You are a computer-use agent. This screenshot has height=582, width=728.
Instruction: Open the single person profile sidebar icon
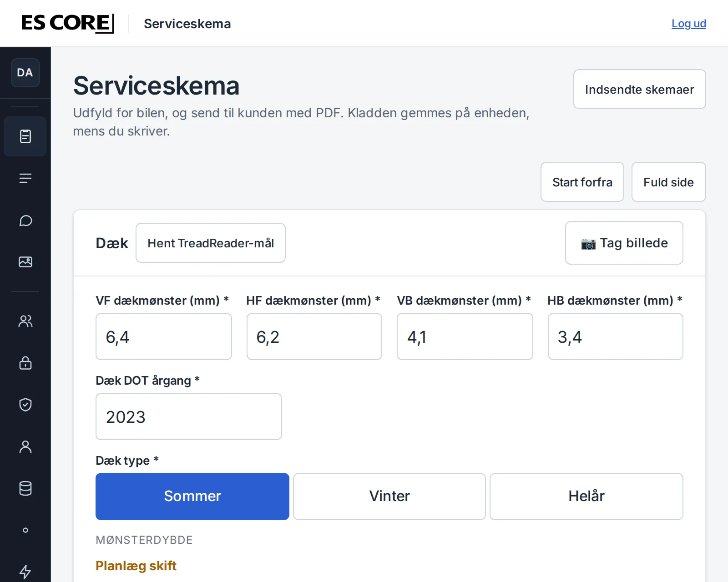coord(25,447)
